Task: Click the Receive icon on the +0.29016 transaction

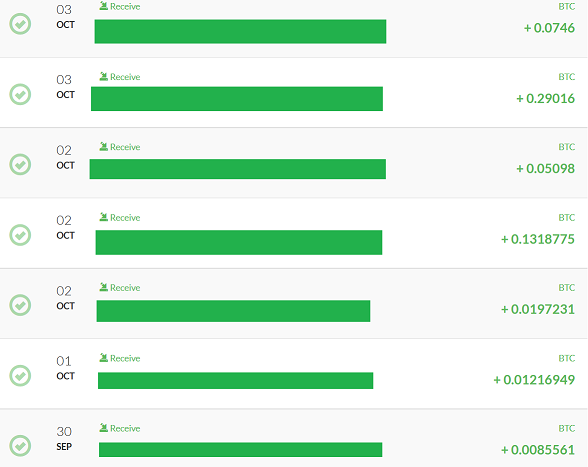Action: click(104, 77)
